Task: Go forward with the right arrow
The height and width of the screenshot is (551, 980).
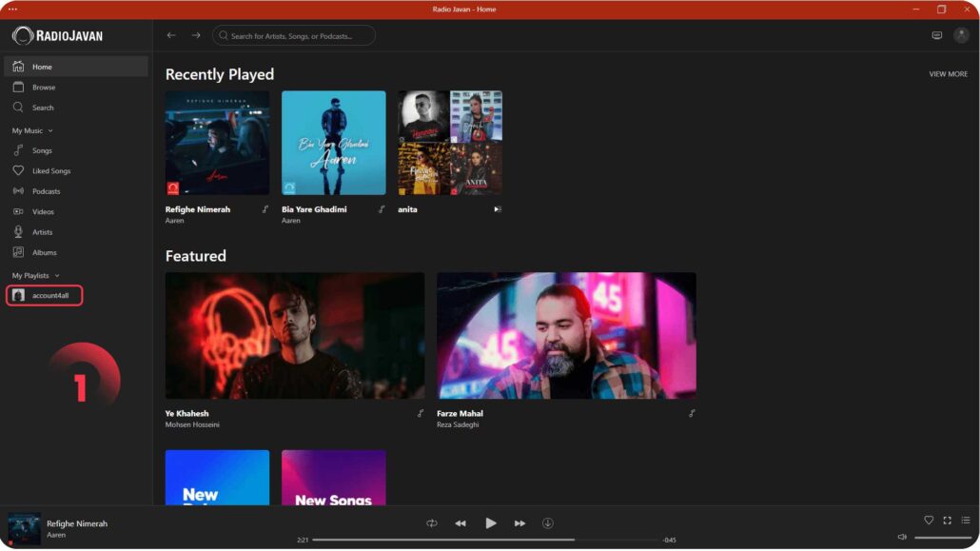Action: [x=196, y=35]
